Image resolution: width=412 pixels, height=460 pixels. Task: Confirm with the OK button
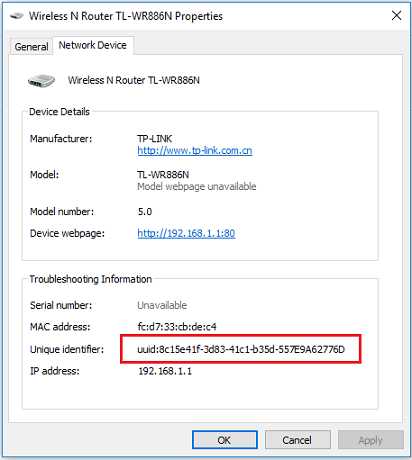click(224, 440)
